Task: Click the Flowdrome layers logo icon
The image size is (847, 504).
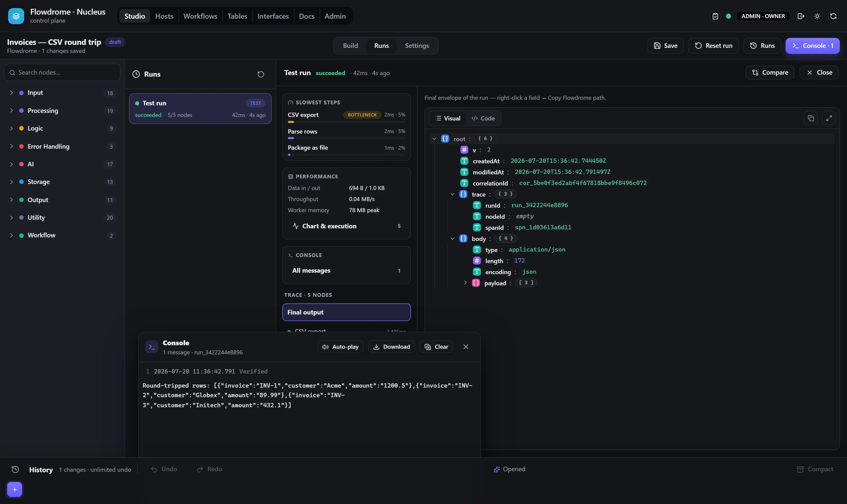Action: coord(16,16)
